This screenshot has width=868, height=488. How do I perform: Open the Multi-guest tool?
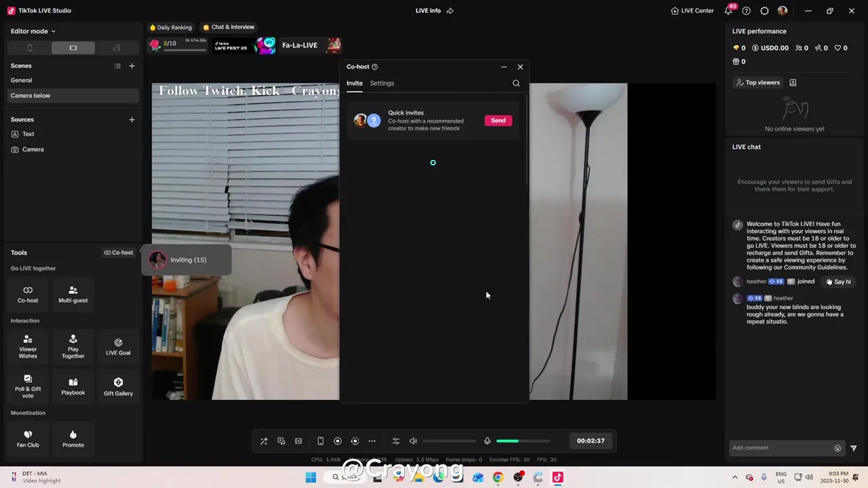73,294
